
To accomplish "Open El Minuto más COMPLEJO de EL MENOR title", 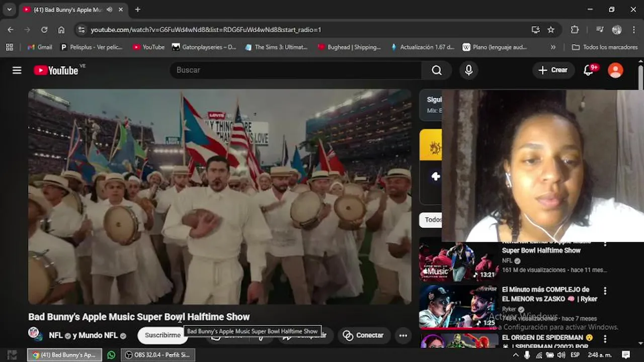I will 549,294.
